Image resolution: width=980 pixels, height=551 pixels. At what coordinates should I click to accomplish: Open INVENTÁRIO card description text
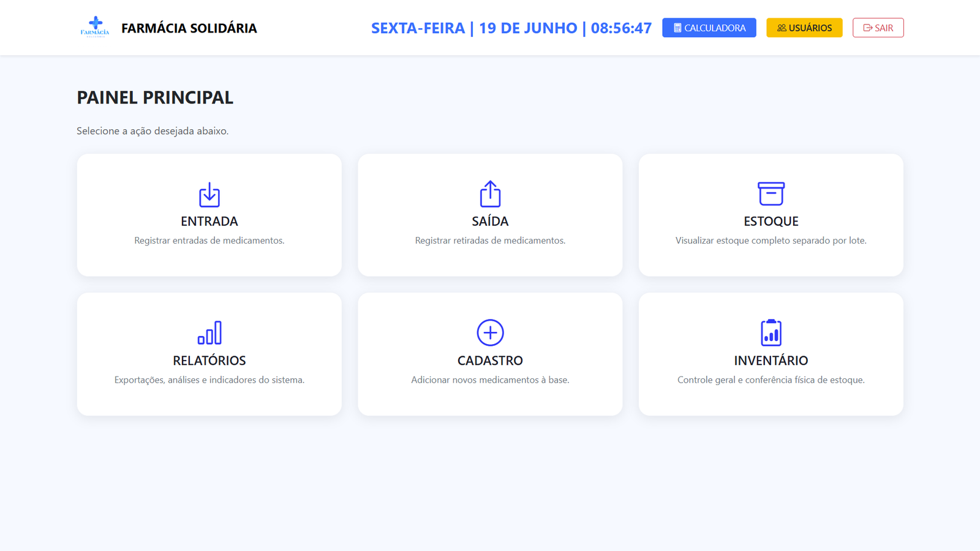[x=771, y=380]
